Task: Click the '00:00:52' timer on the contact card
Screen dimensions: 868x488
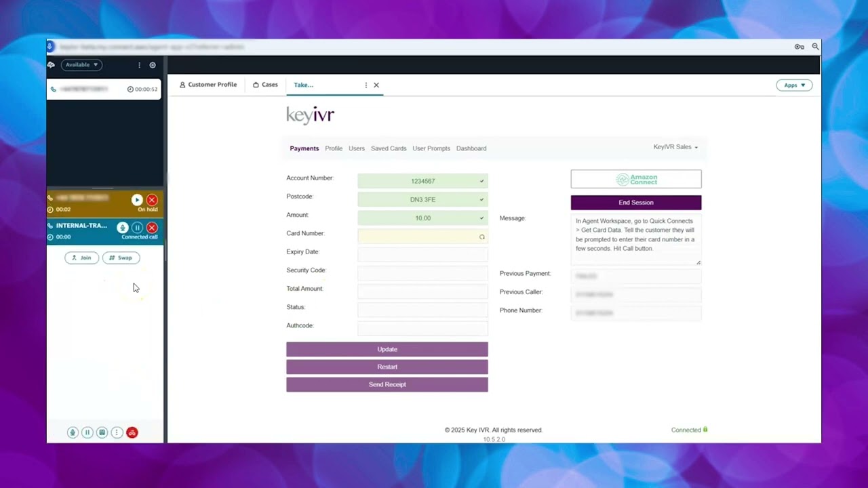Action: (146, 89)
